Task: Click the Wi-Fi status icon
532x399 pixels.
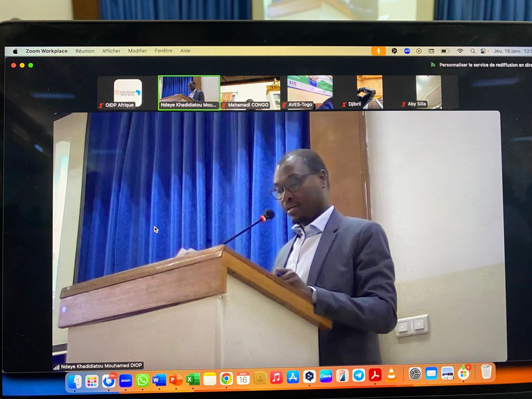Action: pos(460,51)
